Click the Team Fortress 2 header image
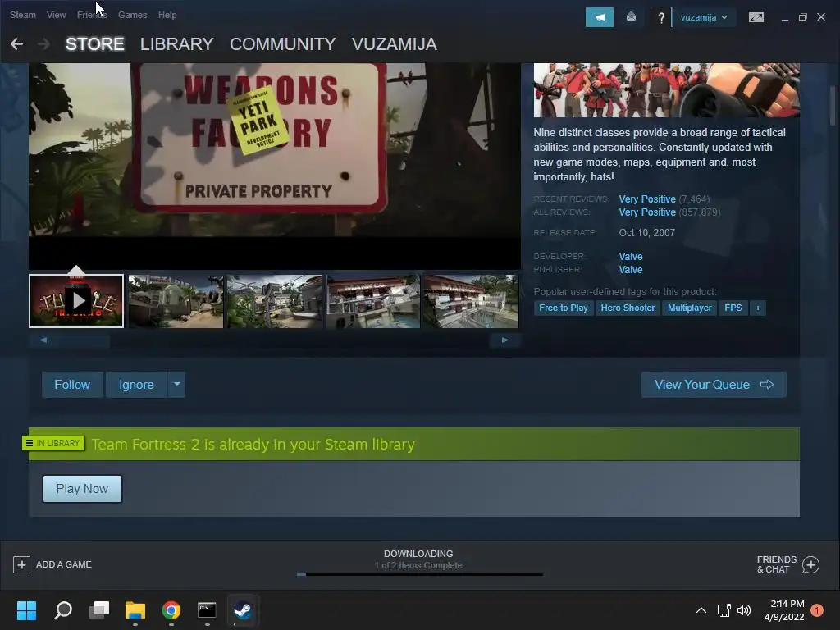This screenshot has width=840, height=630. click(x=666, y=90)
